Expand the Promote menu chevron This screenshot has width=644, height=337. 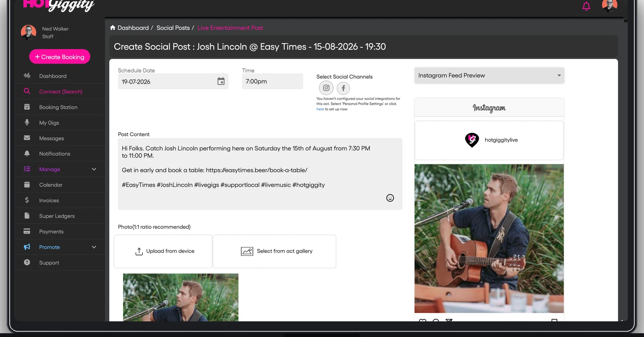click(94, 247)
